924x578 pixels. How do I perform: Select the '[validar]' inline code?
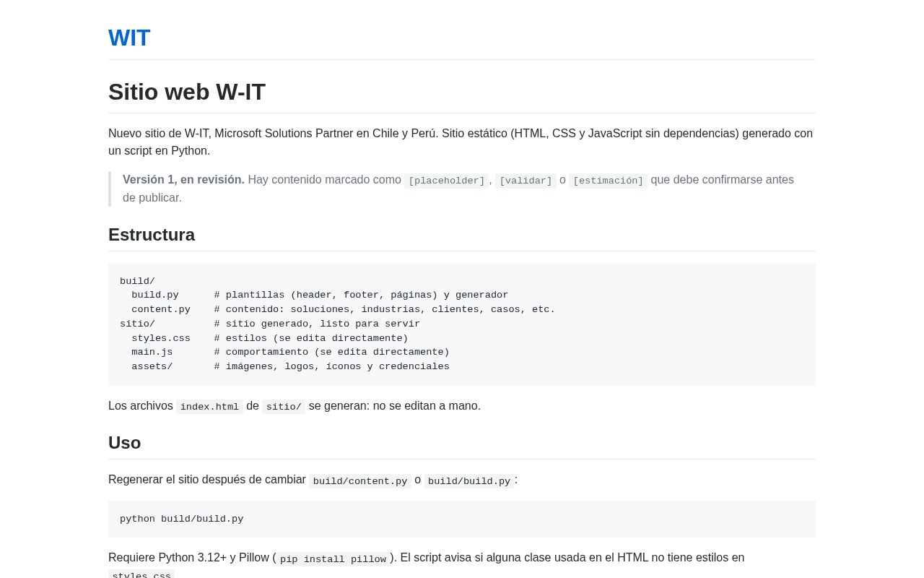click(526, 181)
